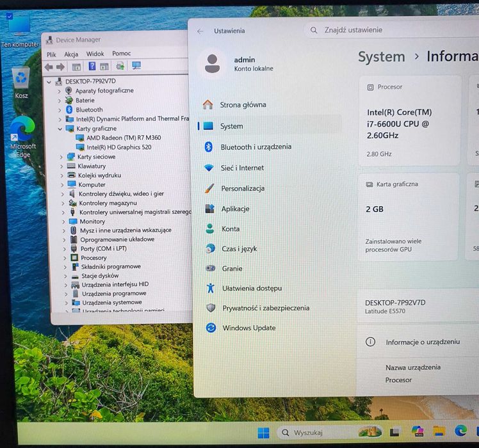
Task: Open the Widok menu
Action: (95, 54)
